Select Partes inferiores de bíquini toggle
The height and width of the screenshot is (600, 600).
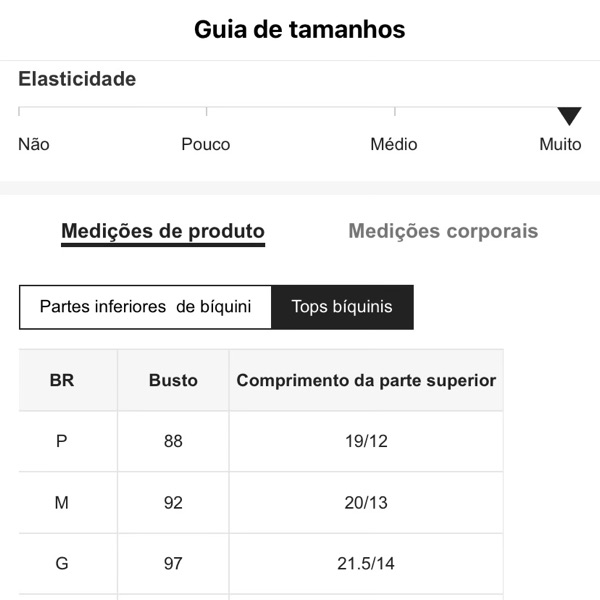point(145,307)
